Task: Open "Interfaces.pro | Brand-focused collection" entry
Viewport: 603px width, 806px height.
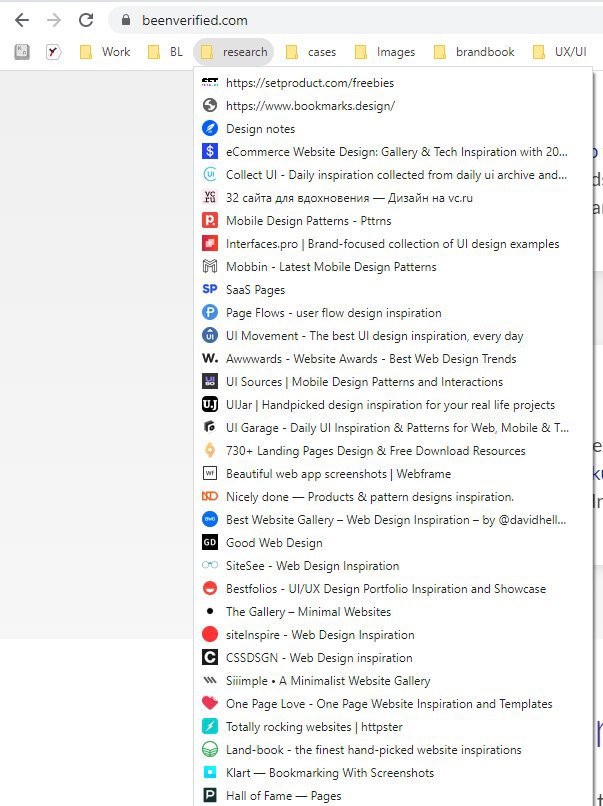Action: tap(393, 244)
